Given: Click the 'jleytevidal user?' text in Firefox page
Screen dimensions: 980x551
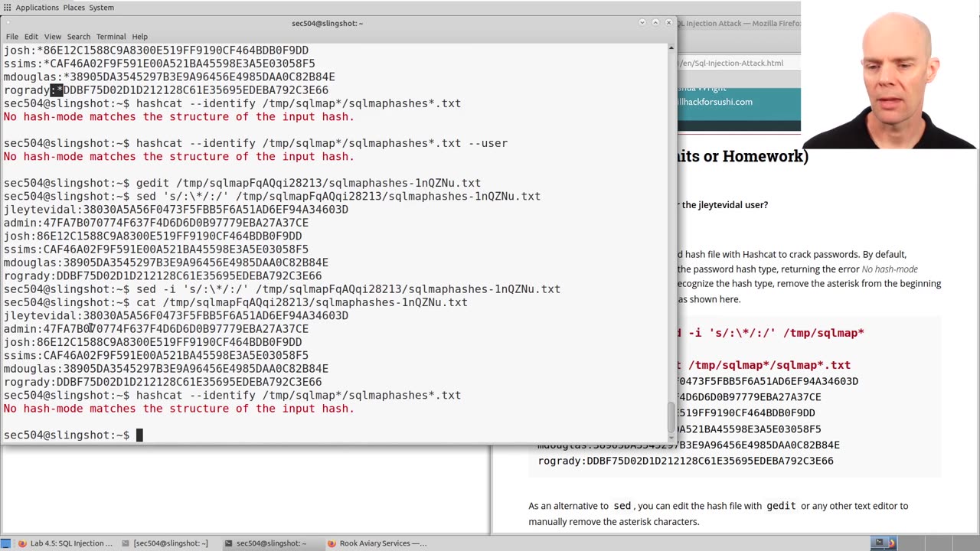Looking at the screenshot, I should 725,204.
